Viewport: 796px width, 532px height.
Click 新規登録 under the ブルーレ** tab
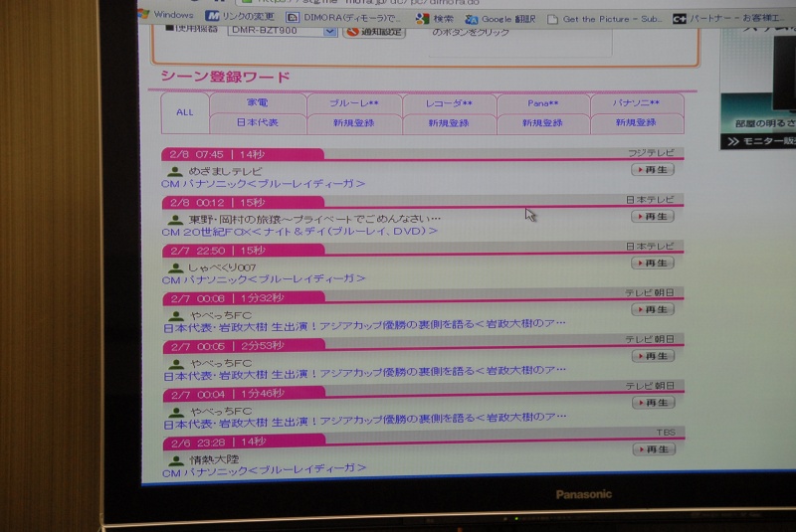(354, 123)
